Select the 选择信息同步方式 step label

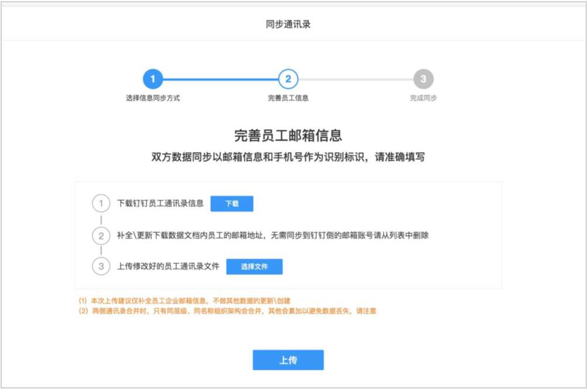[x=153, y=98]
